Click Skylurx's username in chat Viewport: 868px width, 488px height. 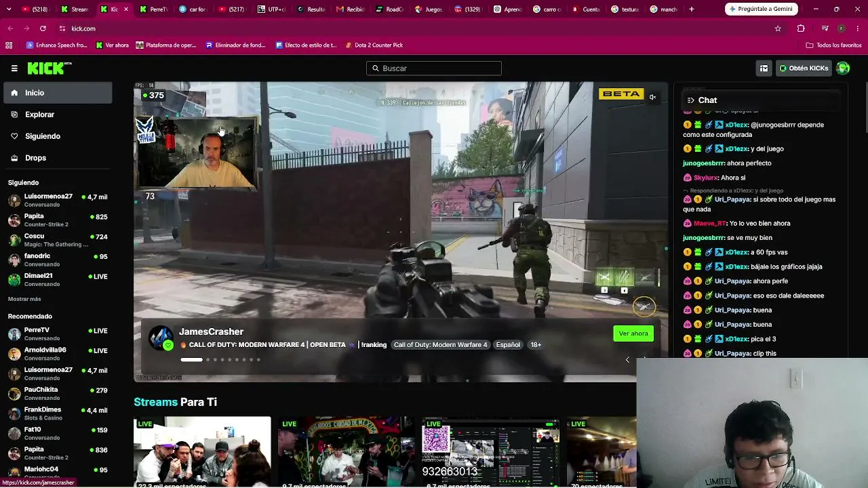[x=706, y=178]
